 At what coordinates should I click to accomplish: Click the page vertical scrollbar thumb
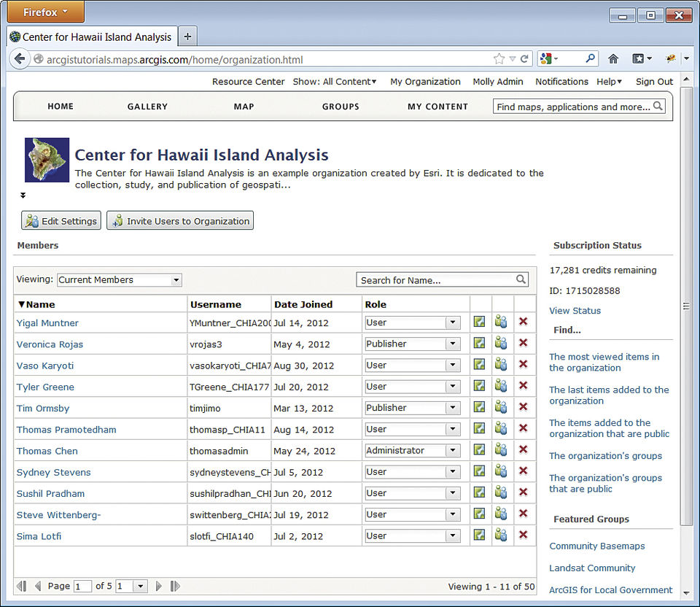686,306
